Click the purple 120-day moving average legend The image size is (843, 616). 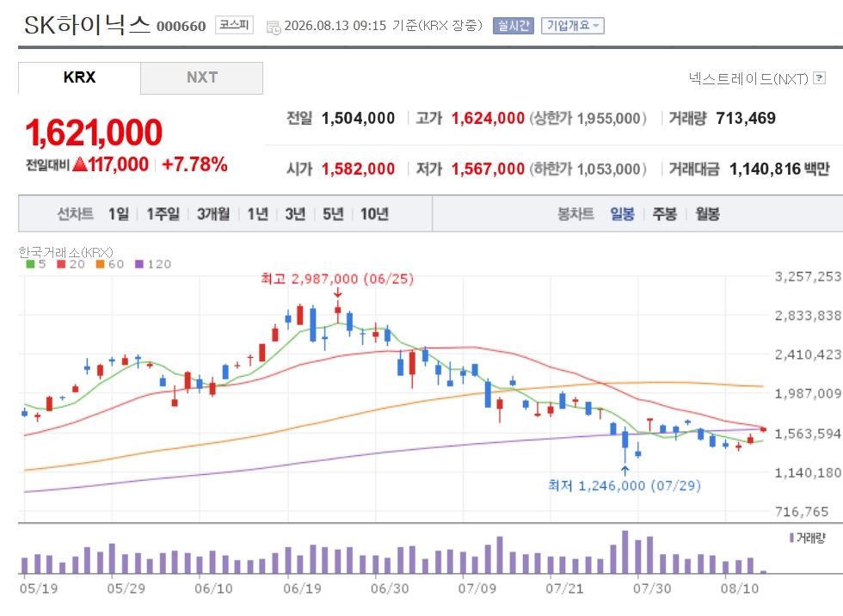(x=153, y=264)
